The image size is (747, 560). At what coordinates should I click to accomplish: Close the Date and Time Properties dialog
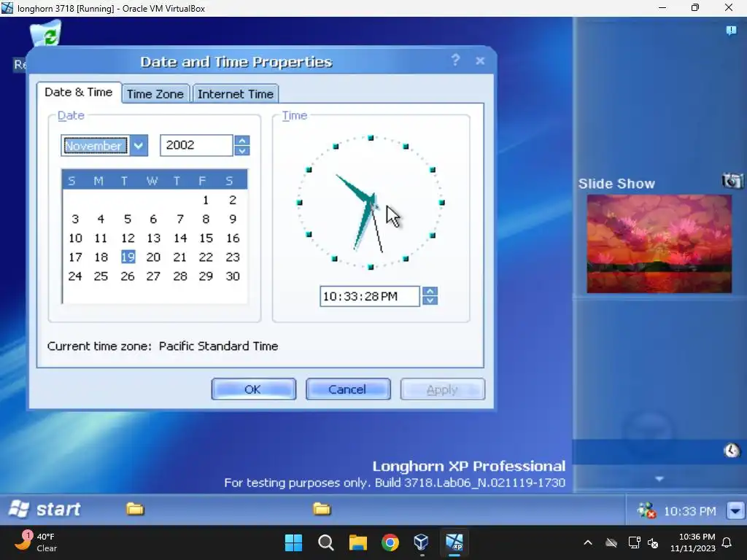click(x=480, y=61)
